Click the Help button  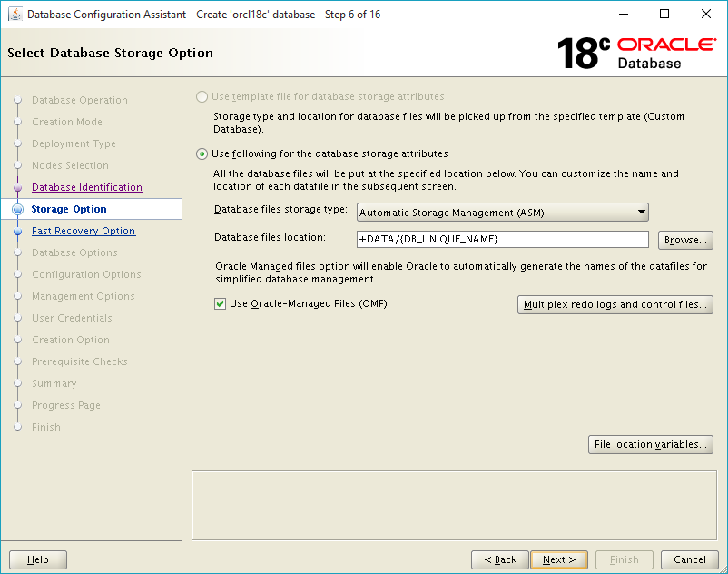[x=38, y=559]
